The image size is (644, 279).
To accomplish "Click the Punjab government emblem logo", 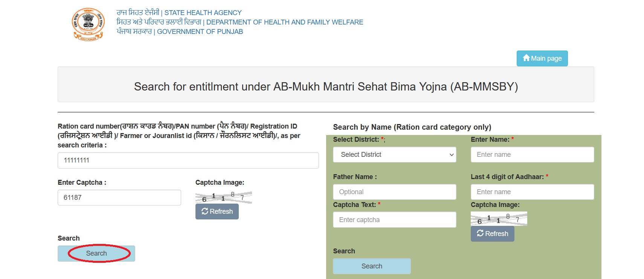I will [88, 24].
